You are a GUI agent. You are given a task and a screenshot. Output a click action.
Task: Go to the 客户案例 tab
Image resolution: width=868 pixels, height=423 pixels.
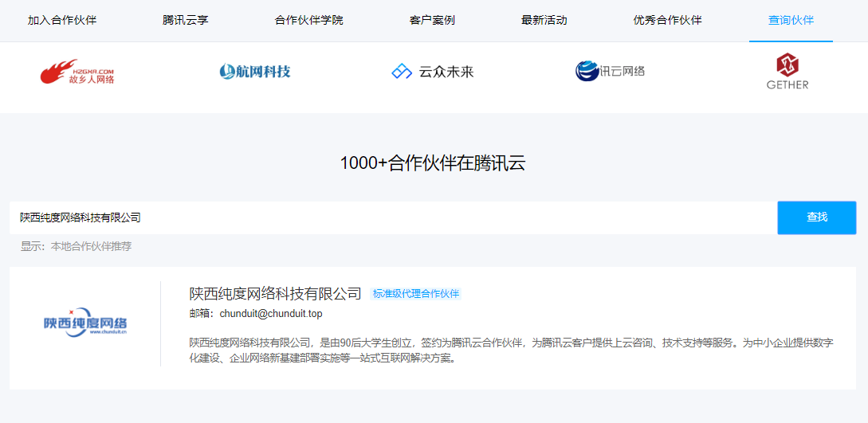tap(432, 21)
